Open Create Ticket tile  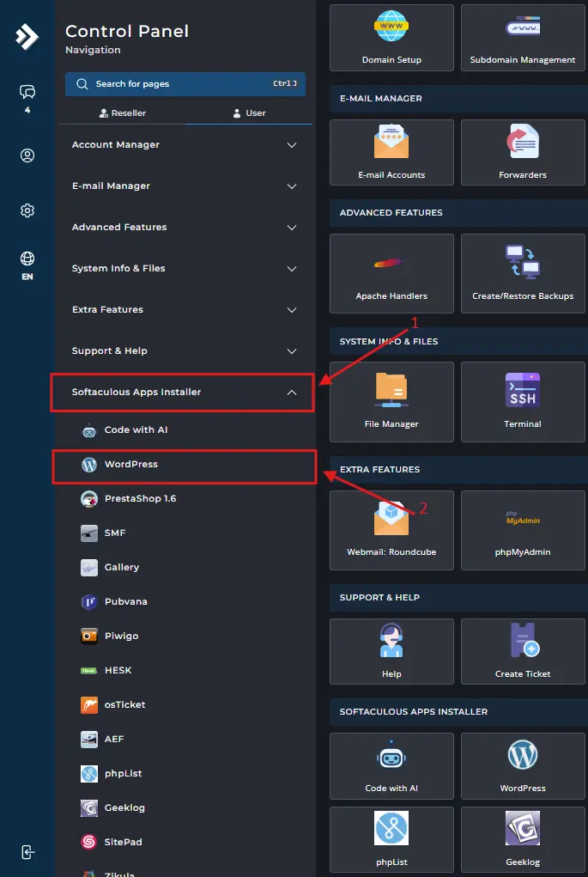click(523, 651)
